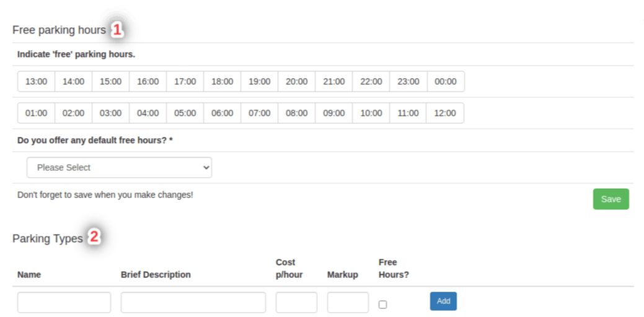Toggle the 20:00 free hour
The image size is (644, 317).
[296, 82]
